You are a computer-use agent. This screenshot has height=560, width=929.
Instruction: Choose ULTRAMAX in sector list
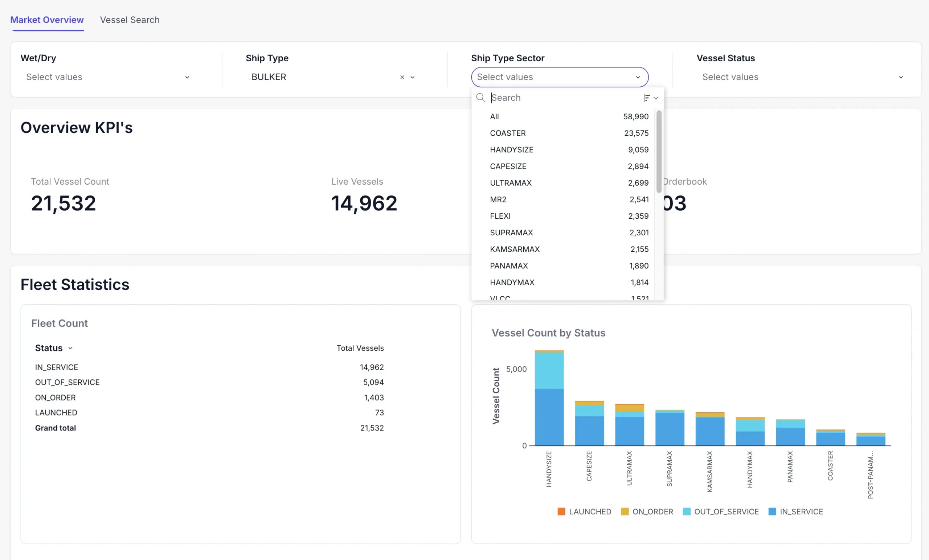(x=563, y=183)
